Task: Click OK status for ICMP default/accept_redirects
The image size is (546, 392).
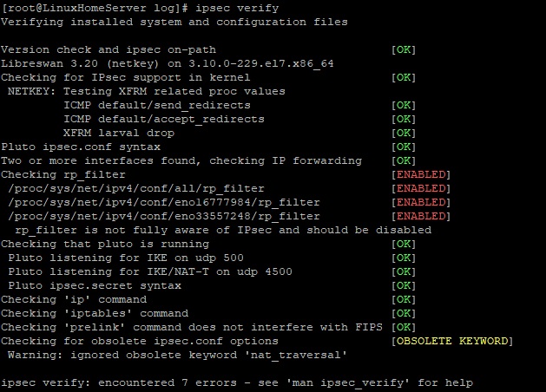Action: click(x=404, y=120)
